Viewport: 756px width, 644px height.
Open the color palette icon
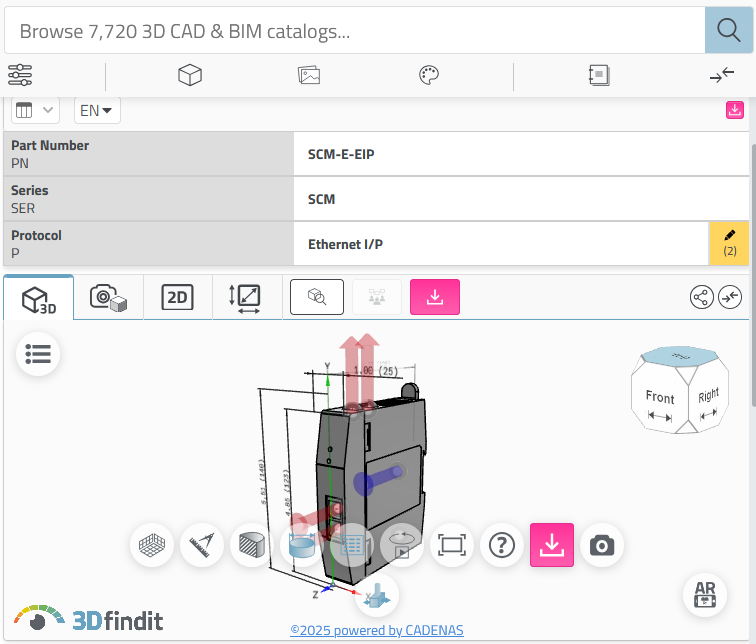tap(429, 75)
